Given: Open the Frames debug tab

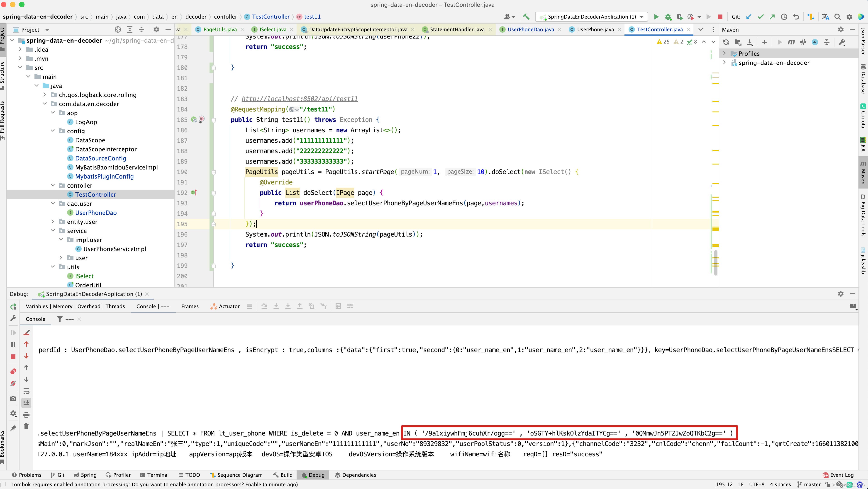Looking at the screenshot, I should 190,306.
